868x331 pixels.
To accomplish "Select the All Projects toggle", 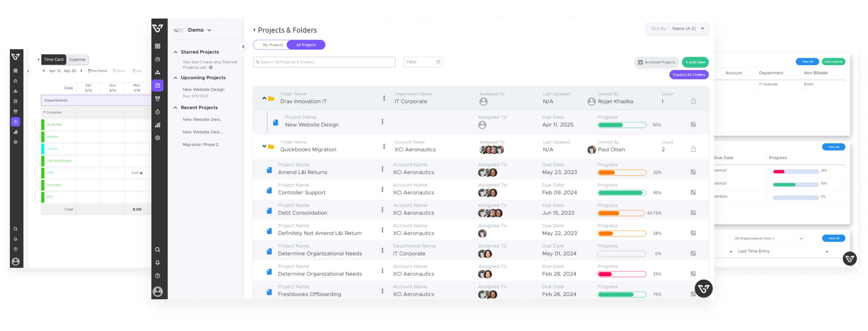I will click(x=306, y=45).
